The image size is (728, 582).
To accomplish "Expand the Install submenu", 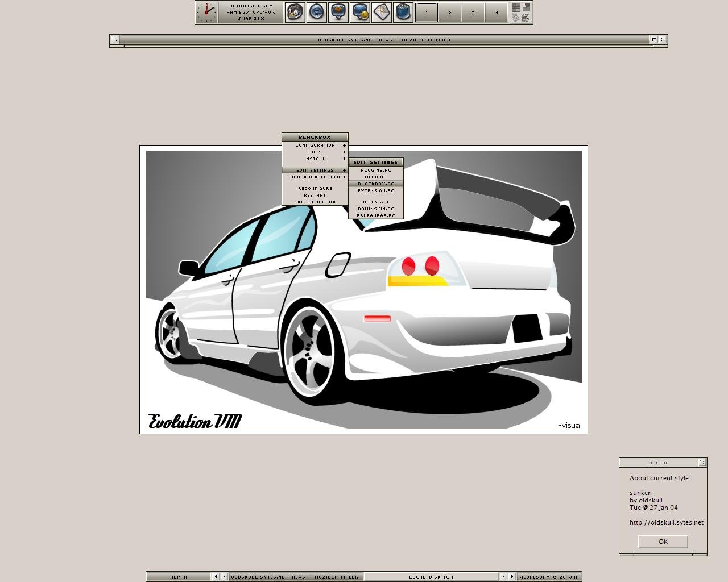I will 315,159.
